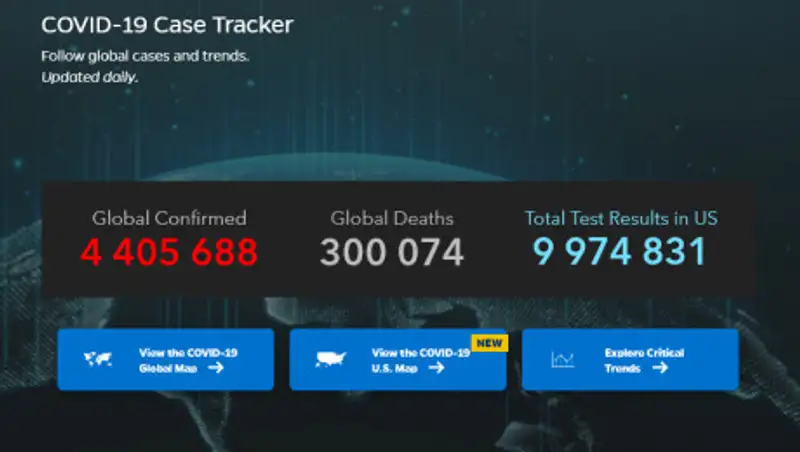This screenshot has height=452, width=800.
Task: Click the Global Confirmed label
Action: click(169, 218)
